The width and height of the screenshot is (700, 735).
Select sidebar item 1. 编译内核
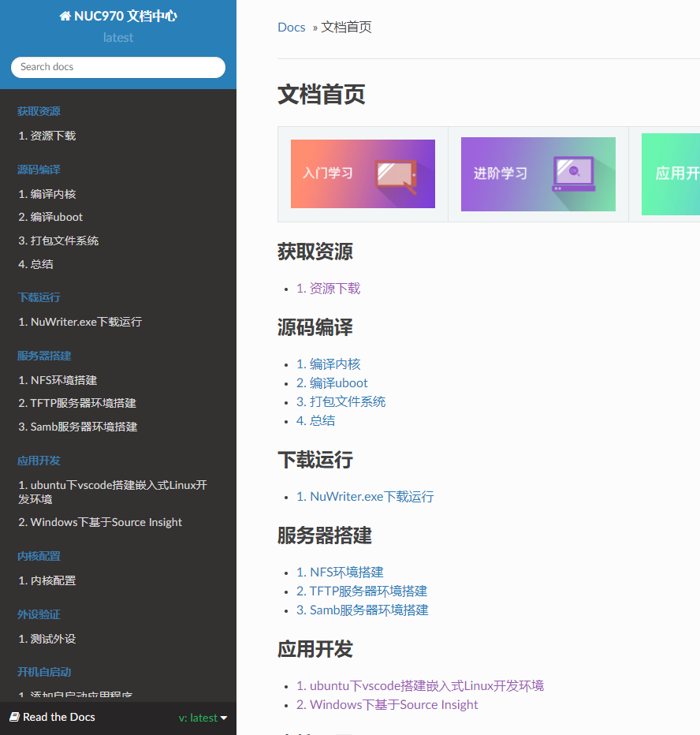(x=47, y=194)
